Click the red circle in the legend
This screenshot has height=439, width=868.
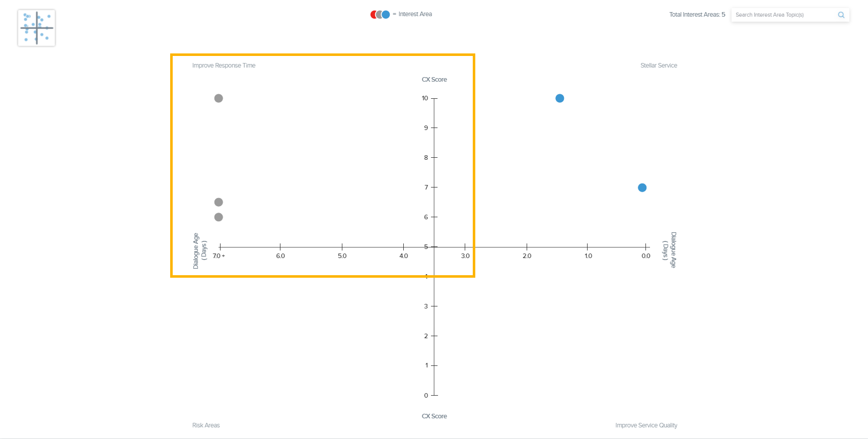pos(373,15)
